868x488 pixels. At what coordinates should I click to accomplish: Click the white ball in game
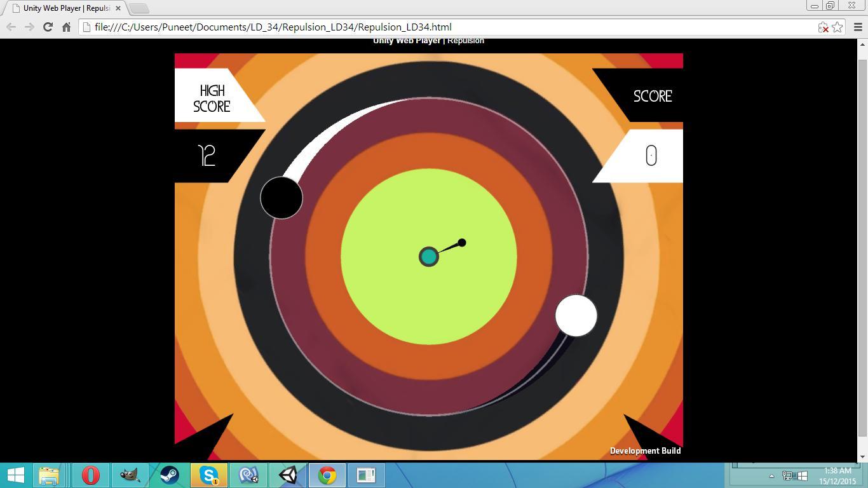[x=576, y=315]
